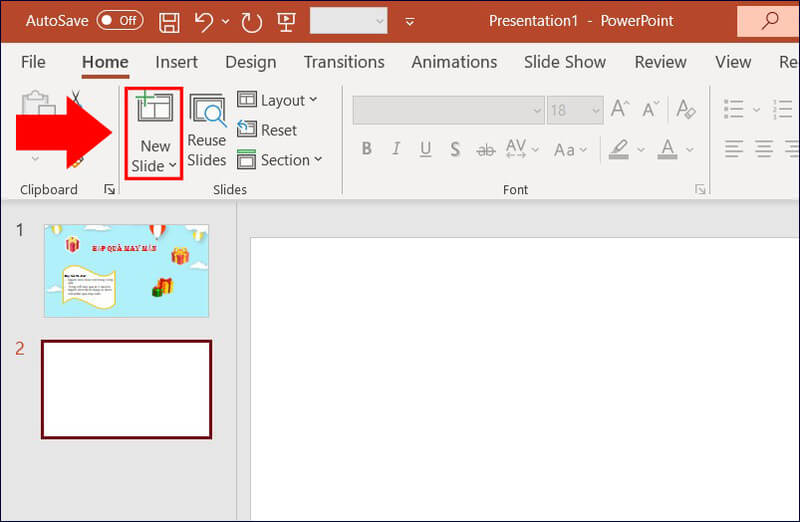Expand the Text Highlight Color dropdown arrow
800x522 pixels.
pyautogui.click(x=641, y=150)
